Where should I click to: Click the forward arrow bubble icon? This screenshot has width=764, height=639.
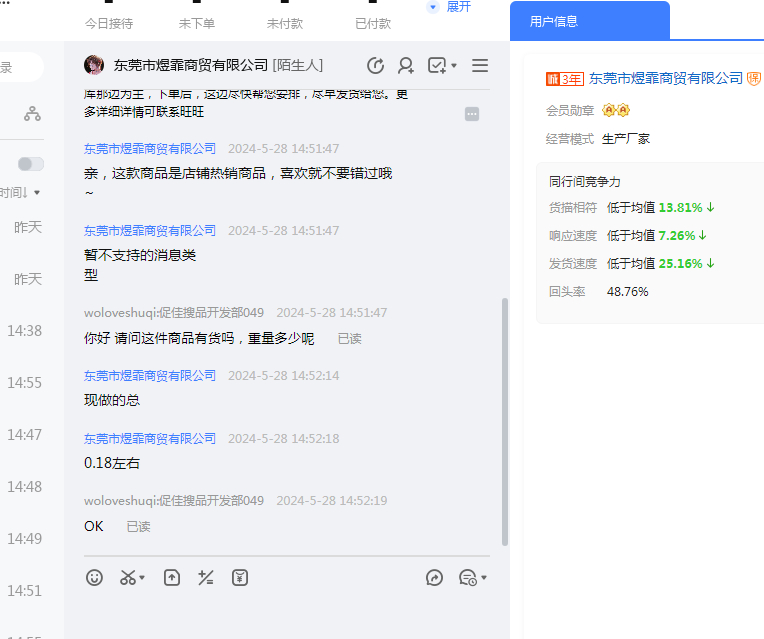pos(434,577)
